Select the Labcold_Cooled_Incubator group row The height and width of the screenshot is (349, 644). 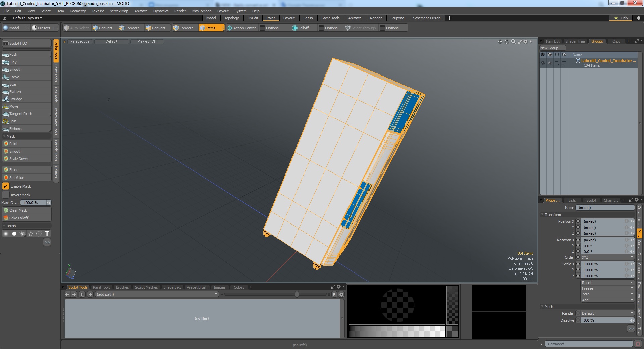point(589,63)
